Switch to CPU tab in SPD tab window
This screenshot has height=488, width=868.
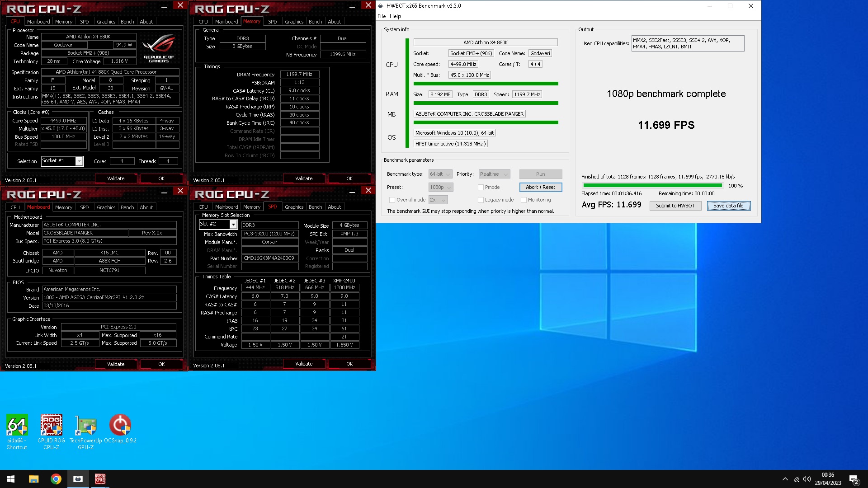(203, 207)
